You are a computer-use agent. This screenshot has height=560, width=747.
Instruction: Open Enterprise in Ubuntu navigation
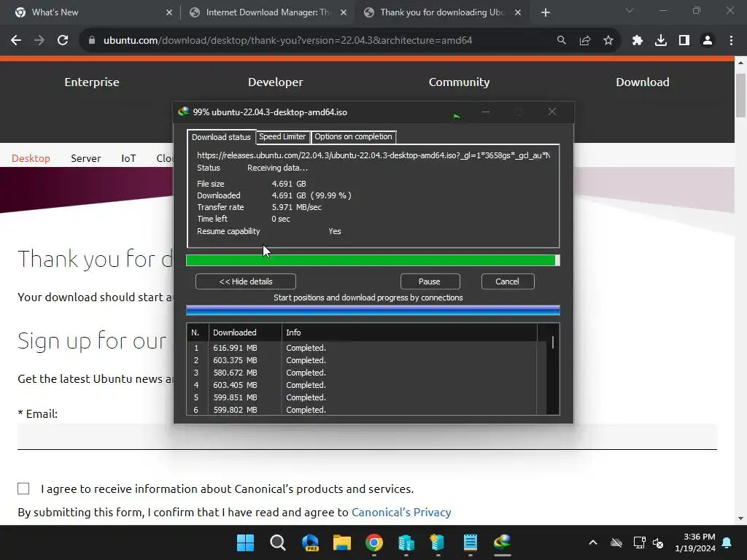point(92,82)
